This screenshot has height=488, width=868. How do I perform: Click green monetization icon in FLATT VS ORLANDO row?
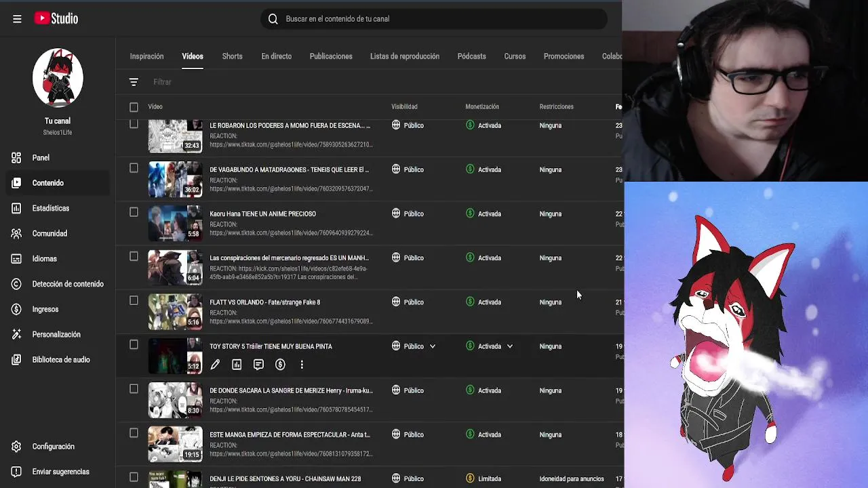pos(470,302)
